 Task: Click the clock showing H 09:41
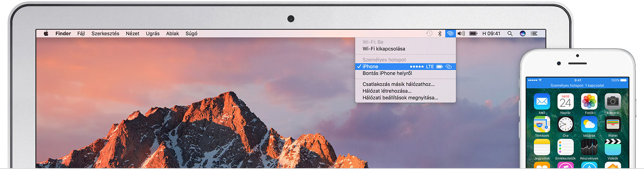point(491,33)
